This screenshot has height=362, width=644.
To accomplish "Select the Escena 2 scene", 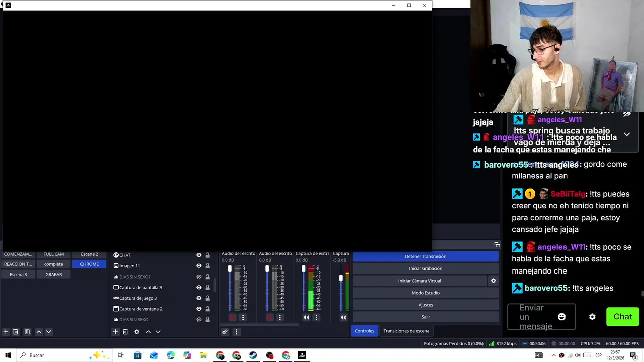I will point(89,254).
